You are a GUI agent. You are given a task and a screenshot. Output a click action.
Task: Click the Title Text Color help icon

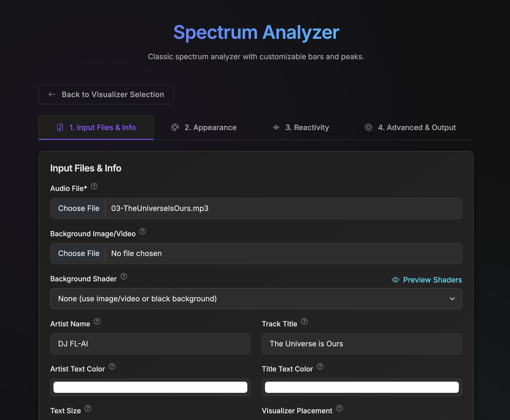(320, 367)
